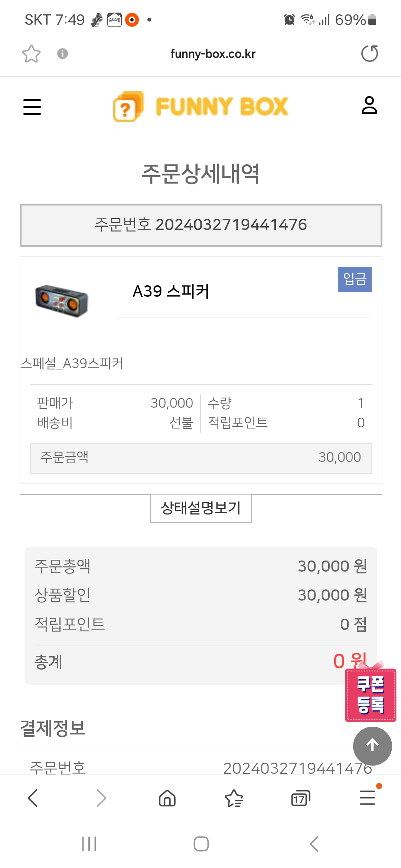Go back in browser toolbar
Image resolution: width=401 pixels, height=868 pixels.
pyautogui.click(x=33, y=798)
